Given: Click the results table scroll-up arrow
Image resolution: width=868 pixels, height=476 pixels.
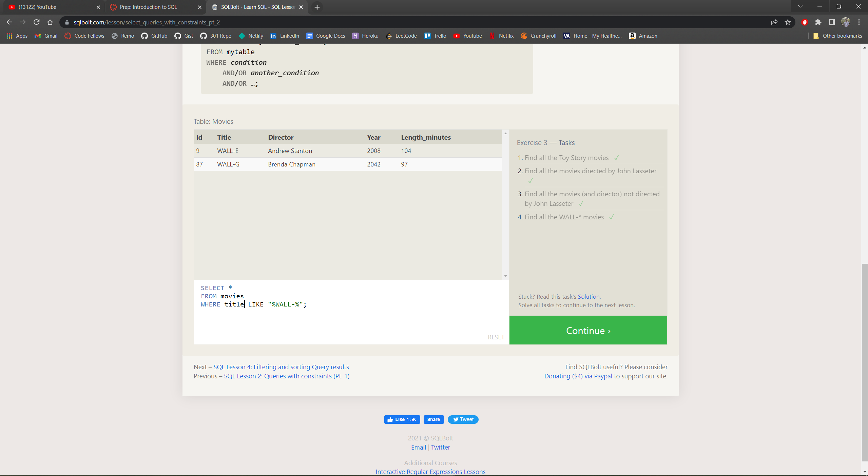Looking at the screenshot, I should (x=505, y=133).
